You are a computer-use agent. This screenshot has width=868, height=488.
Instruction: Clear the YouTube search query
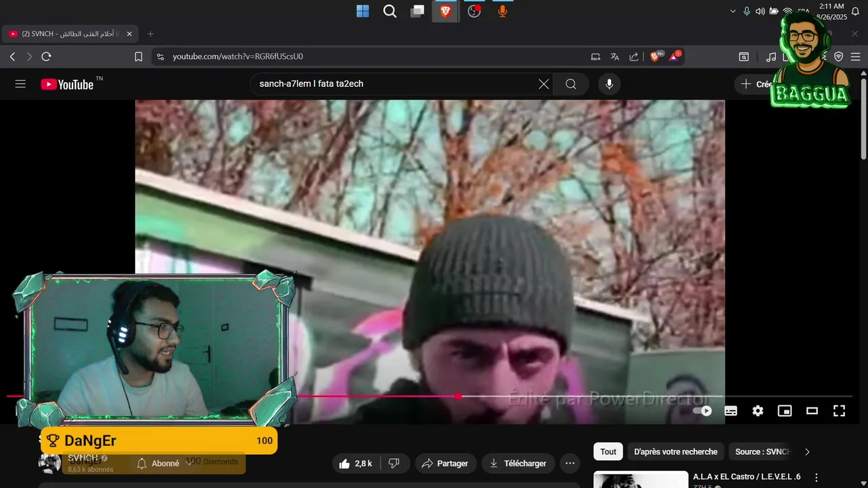tap(544, 84)
